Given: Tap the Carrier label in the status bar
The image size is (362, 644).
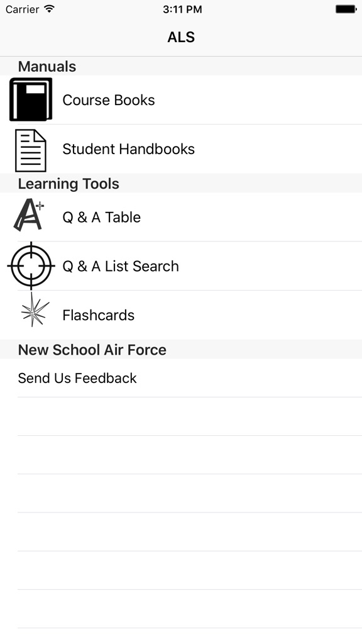Looking at the screenshot, I should [x=23, y=9].
